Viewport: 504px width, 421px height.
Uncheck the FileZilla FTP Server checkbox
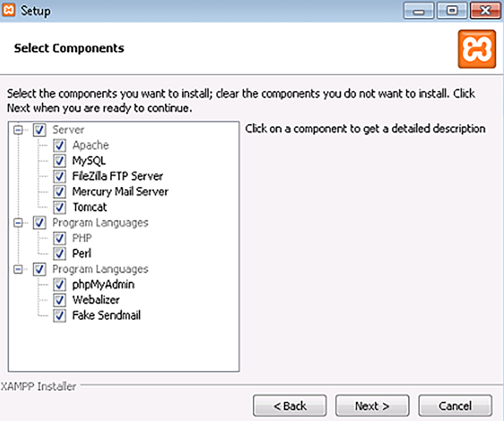point(60,176)
